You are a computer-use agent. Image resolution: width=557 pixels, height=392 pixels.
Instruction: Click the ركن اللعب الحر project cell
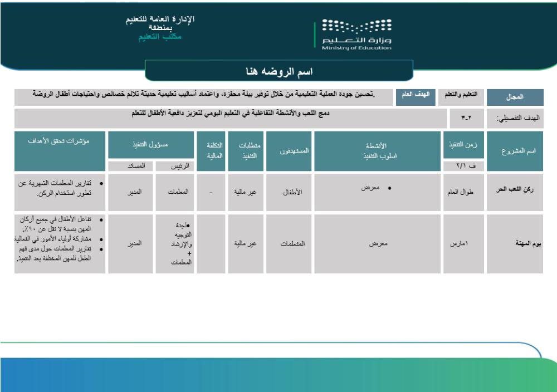(x=515, y=192)
